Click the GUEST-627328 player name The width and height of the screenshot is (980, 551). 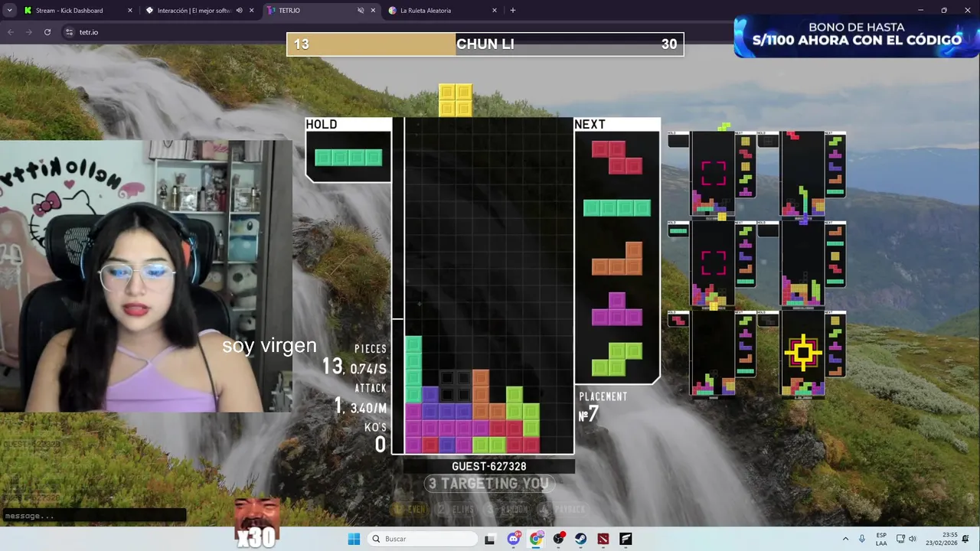[x=488, y=466]
